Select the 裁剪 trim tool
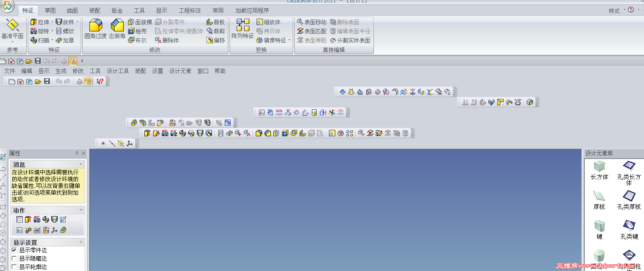644x271 pixels. (x=216, y=31)
